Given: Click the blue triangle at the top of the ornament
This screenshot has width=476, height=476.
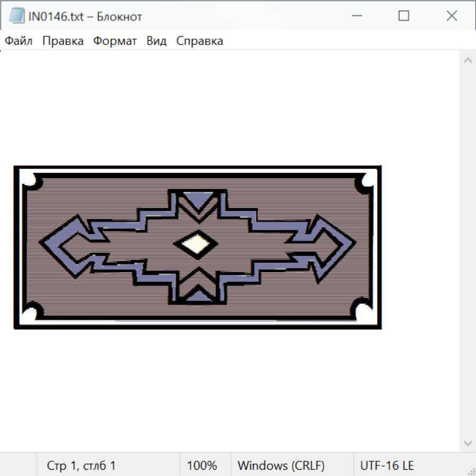Looking at the screenshot, I should (198, 202).
